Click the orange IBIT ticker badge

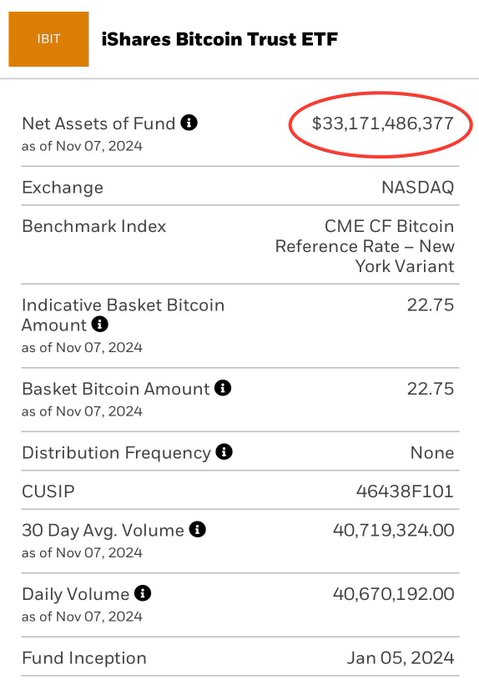tap(49, 39)
